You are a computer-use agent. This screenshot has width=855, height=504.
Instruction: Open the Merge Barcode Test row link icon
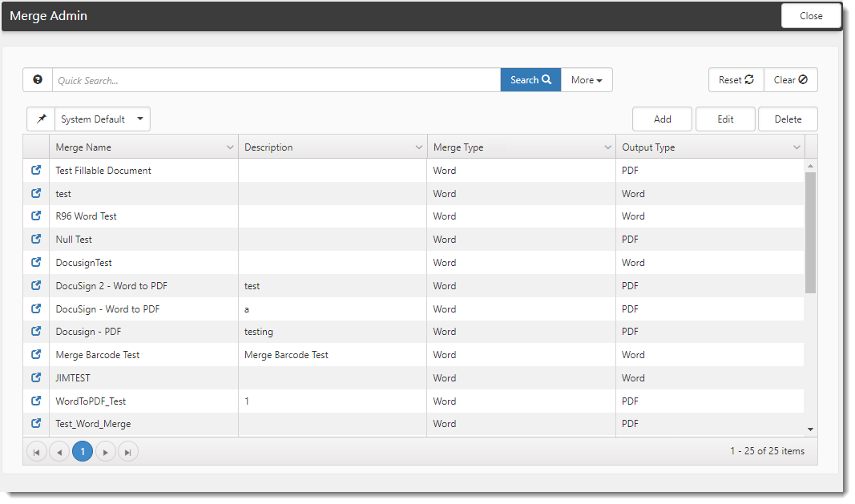(x=36, y=355)
